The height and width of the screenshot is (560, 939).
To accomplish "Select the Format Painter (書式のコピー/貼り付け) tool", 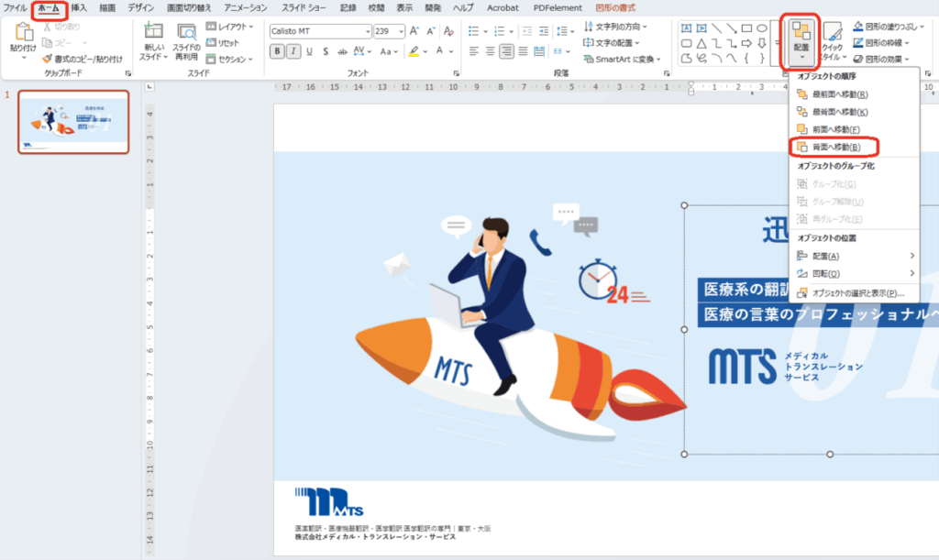I will point(82,59).
